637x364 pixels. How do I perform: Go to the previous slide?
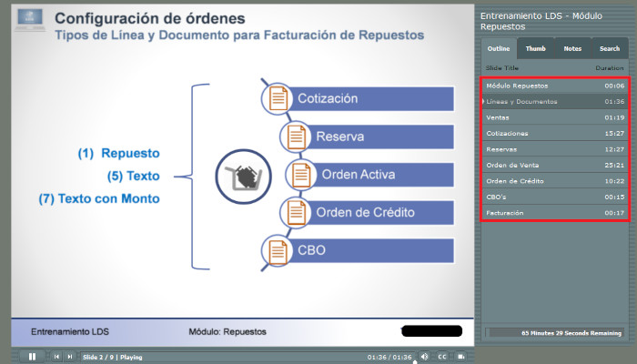coord(56,357)
